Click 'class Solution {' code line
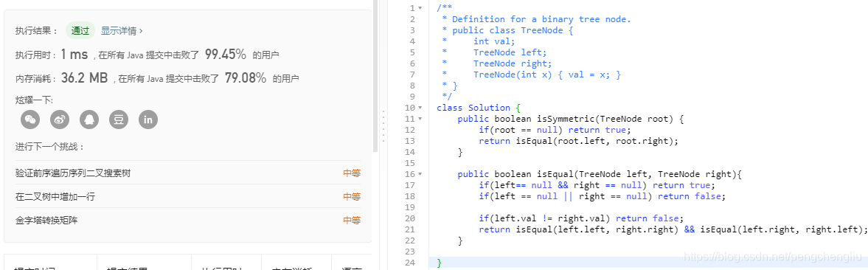The height and width of the screenshot is (270, 868). pos(479,108)
